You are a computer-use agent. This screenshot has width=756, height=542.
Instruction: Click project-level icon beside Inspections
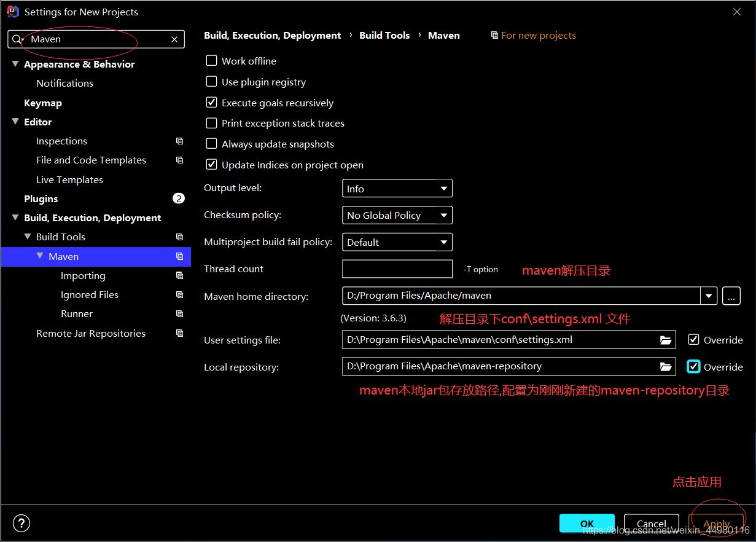179,141
